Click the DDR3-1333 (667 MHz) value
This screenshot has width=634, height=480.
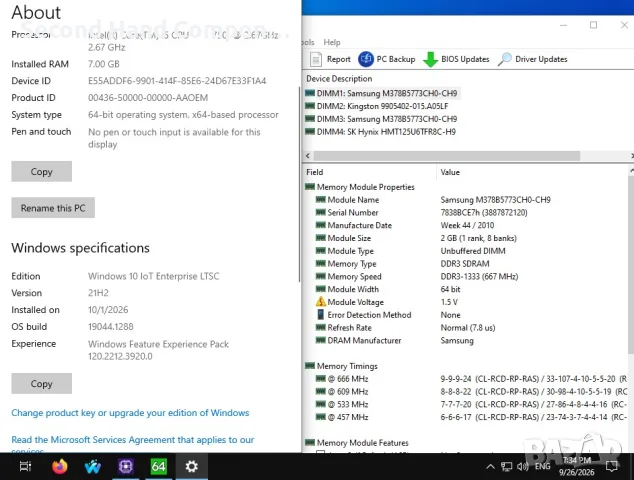(479, 277)
